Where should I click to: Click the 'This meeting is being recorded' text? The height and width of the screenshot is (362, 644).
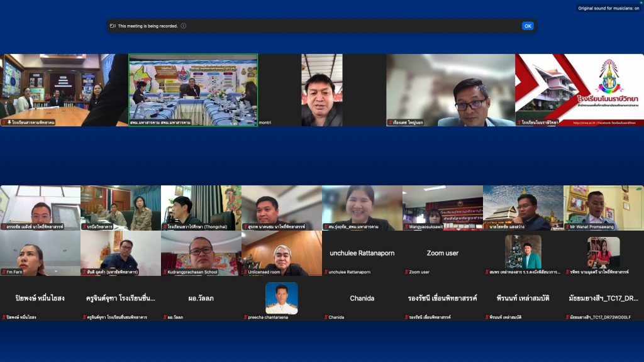click(148, 26)
